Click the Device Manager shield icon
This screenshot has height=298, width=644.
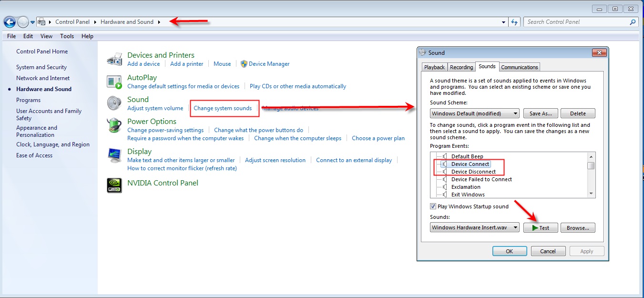244,64
